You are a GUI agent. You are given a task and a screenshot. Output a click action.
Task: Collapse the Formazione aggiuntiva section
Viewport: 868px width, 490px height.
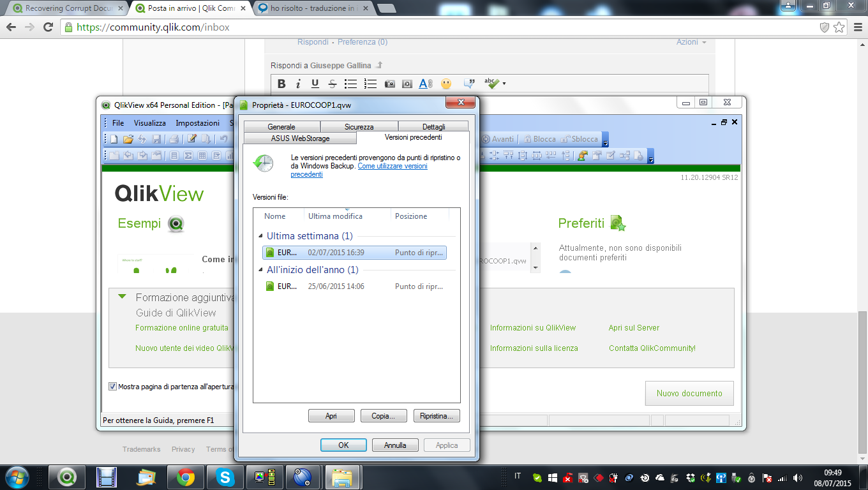coord(123,297)
